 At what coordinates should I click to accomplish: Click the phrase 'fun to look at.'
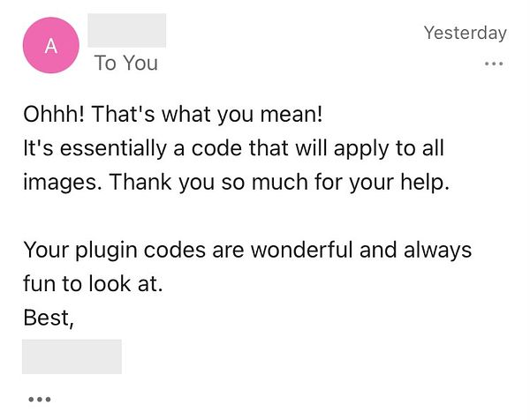[x=93, y=283]
